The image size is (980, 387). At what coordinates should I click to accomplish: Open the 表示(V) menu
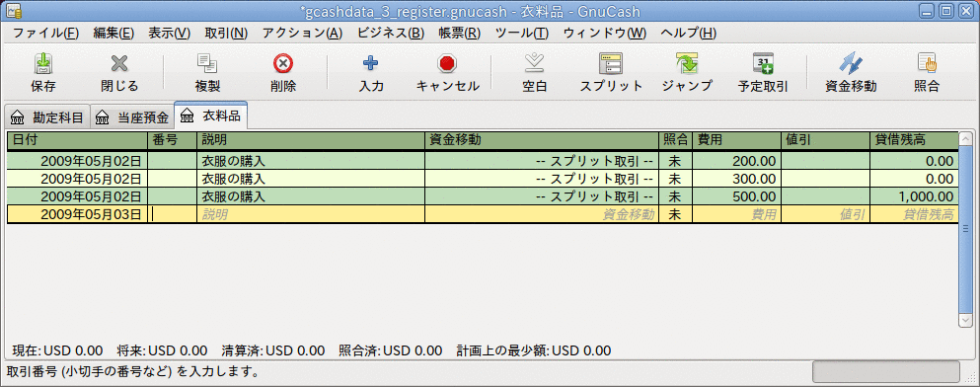tap(170, 34)
